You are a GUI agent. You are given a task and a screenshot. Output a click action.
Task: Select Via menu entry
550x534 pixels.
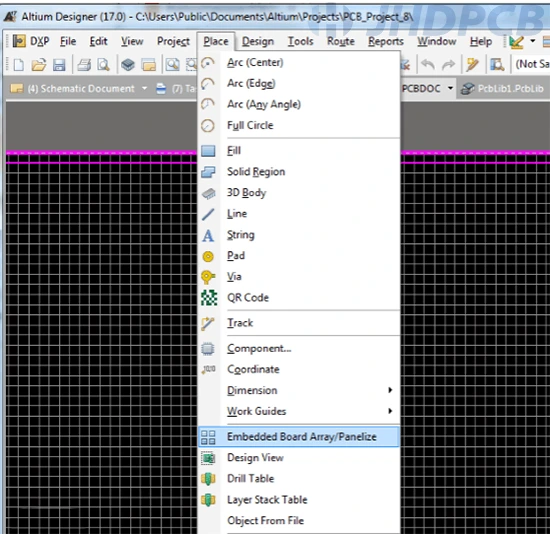tap(299, 277)
